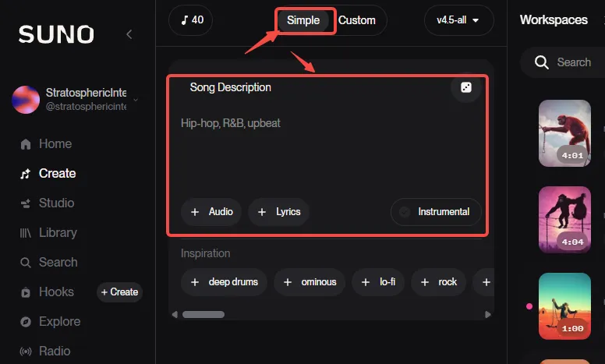
Task: Click the Workspaces search magnifier icon
Action: point(542,62)
